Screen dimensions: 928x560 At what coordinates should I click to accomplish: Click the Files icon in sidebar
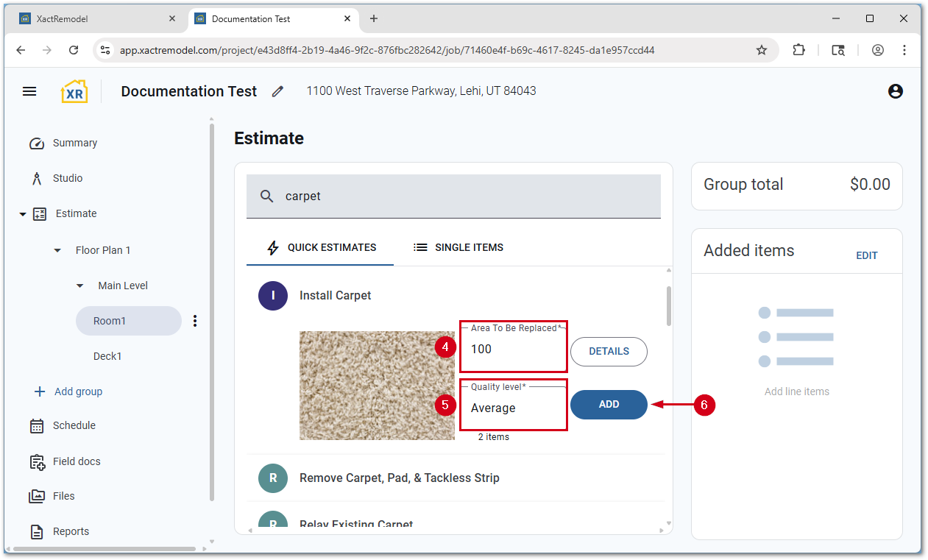coord(37,496)
